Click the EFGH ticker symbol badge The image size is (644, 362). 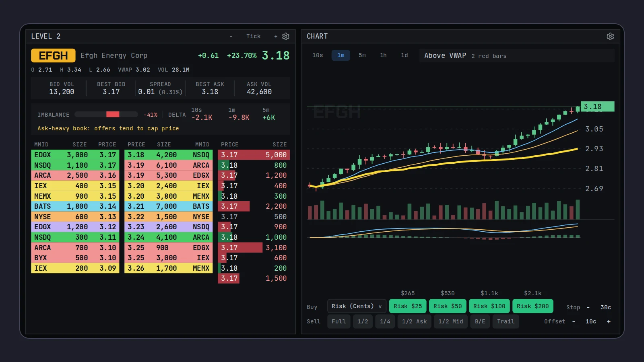click(53, 56)
